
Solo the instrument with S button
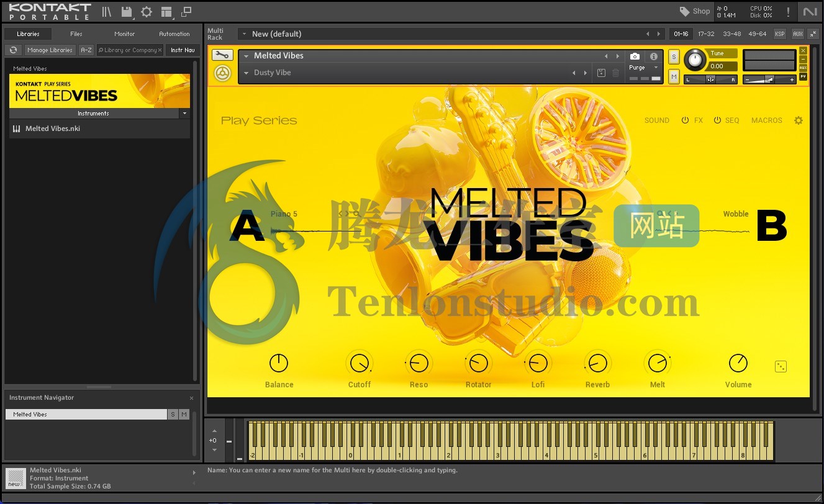pyautogui.click(x=674, y=57)
